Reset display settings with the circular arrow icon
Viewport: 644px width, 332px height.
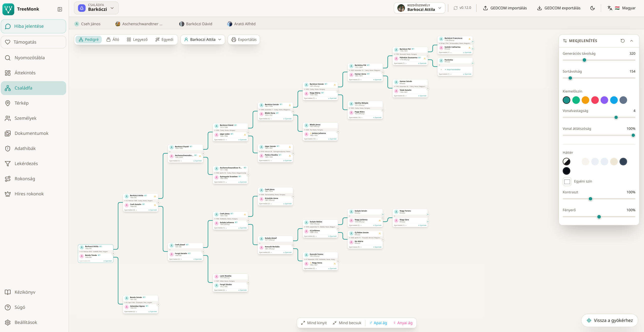[623, 41]
